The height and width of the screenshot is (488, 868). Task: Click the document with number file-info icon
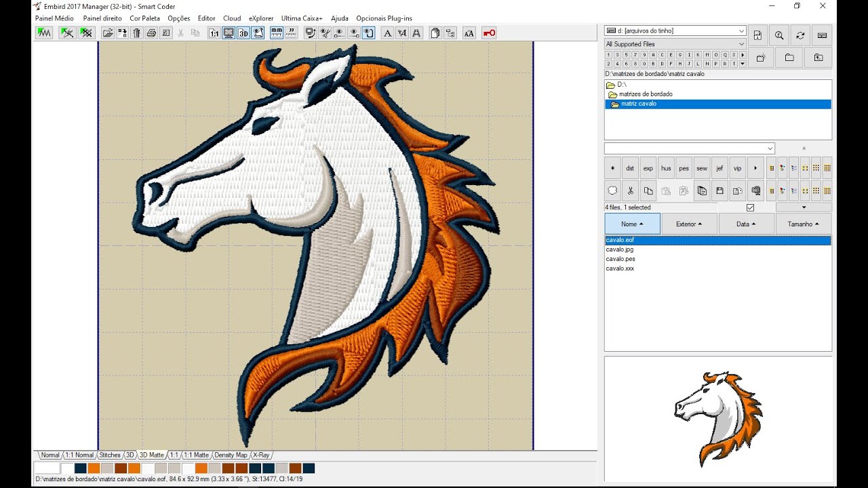coord(757,35)
